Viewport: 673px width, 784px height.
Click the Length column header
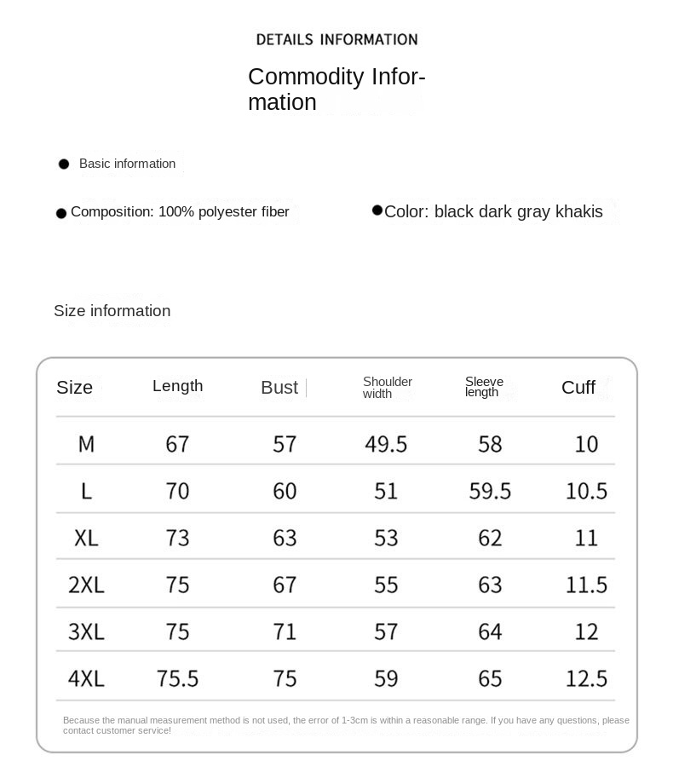[x=177, y=386]
